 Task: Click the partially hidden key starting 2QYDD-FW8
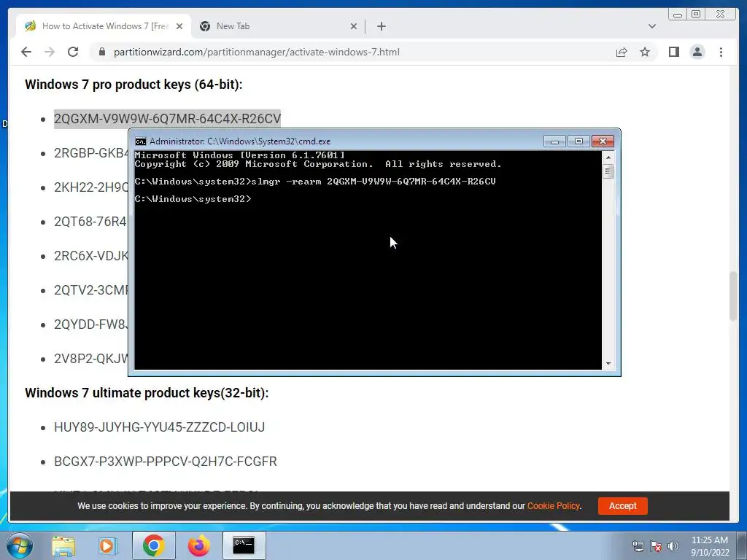91,324
